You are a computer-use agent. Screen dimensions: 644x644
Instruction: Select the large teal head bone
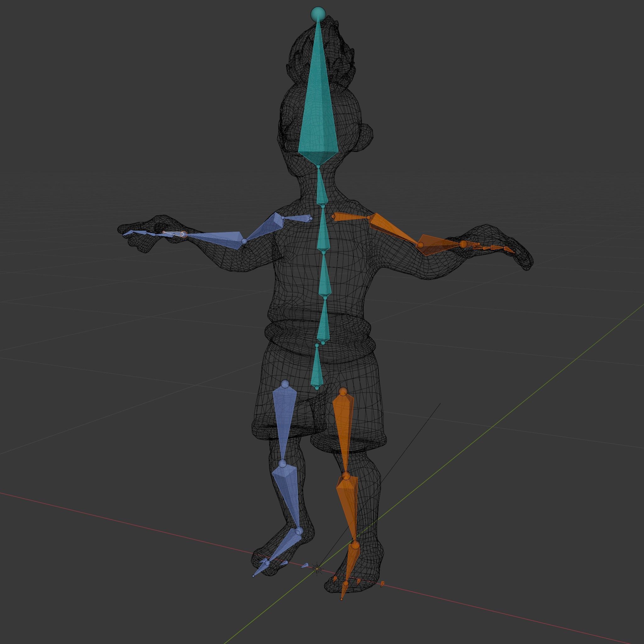[318, 100]
